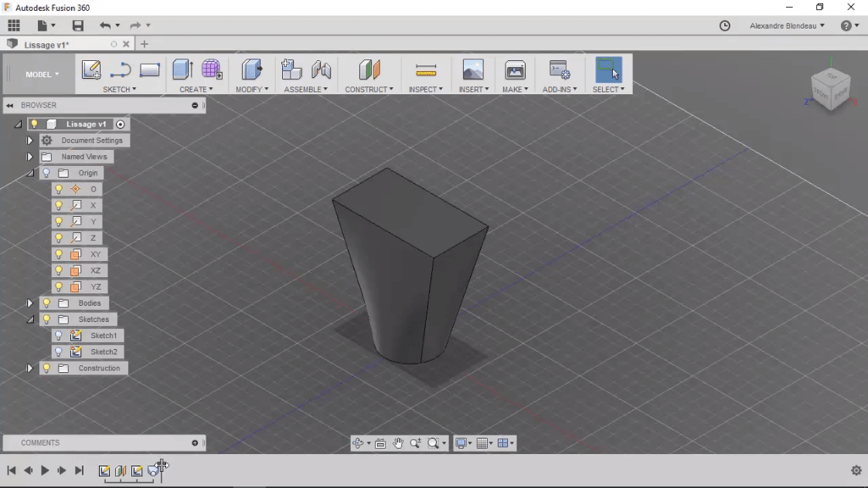Collapse the Origin folder
Screen dimensions: 868x488
[30, 173]
